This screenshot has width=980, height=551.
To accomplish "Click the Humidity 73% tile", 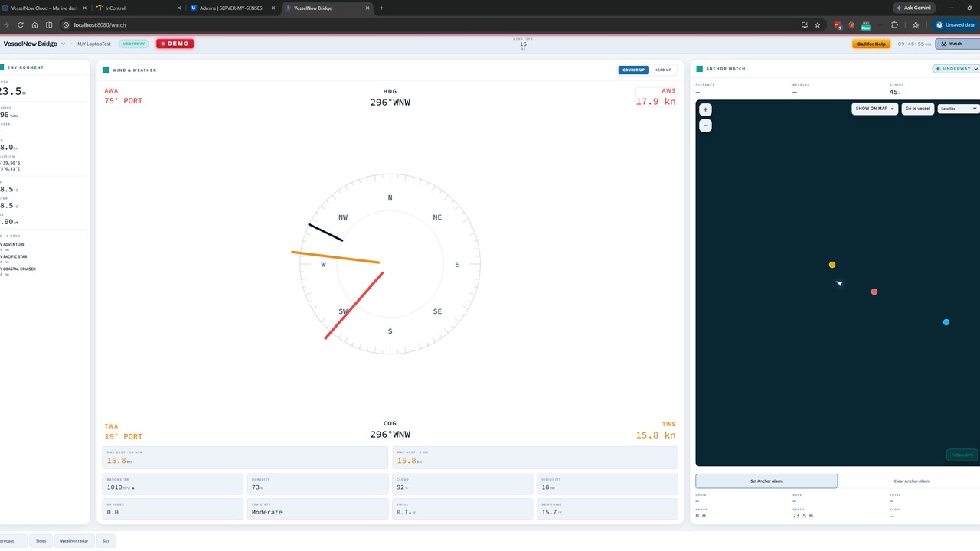I will [317, 484].
